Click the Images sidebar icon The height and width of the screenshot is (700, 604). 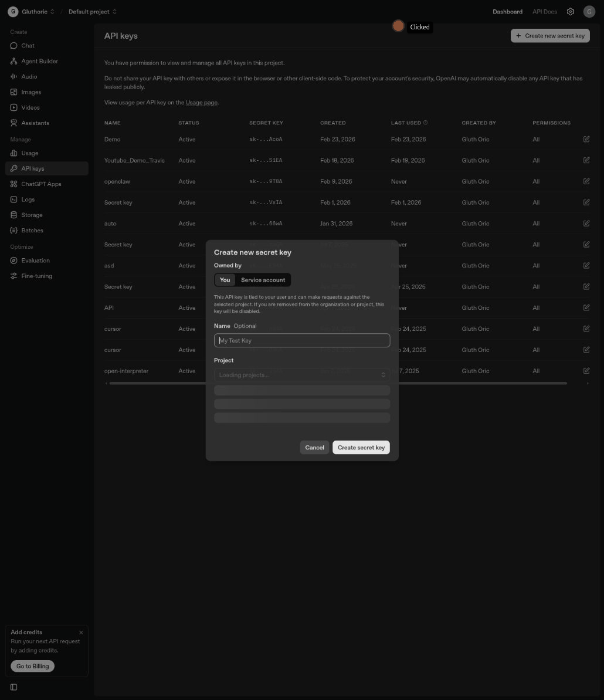pyautogui.click(x=13, y=92)
